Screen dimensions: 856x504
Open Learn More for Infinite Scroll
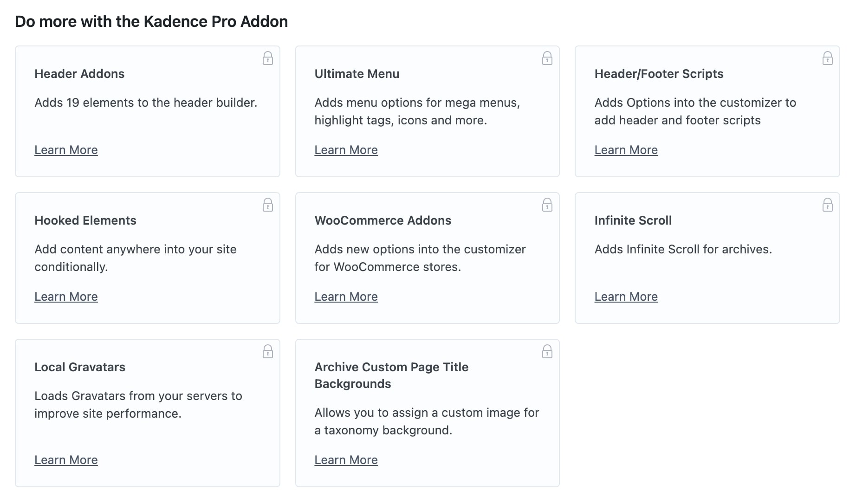626,296
